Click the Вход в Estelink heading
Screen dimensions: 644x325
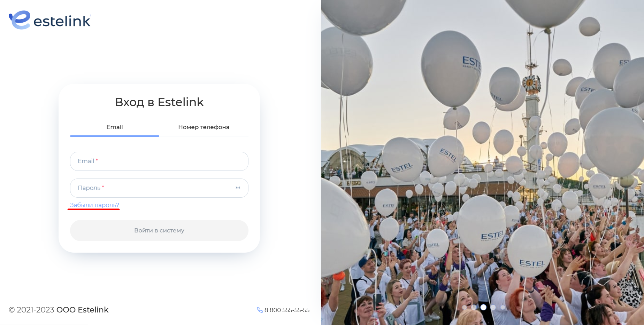(159, 102)
